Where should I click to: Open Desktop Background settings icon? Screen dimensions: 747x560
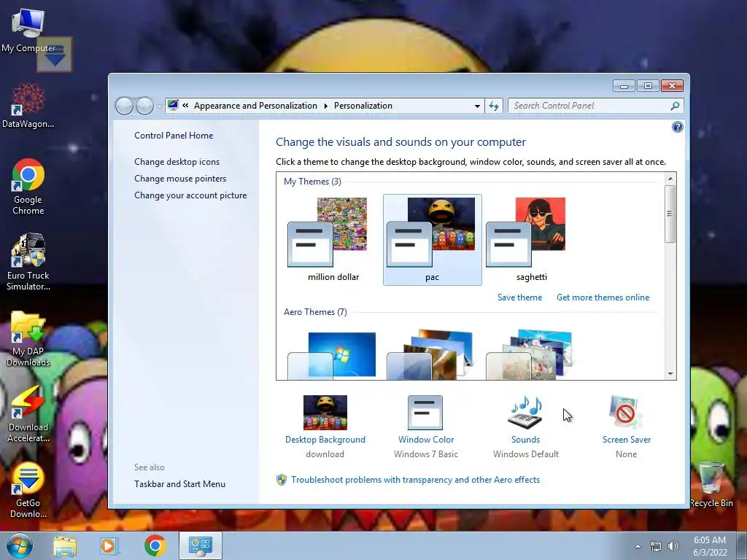(325, 413)
